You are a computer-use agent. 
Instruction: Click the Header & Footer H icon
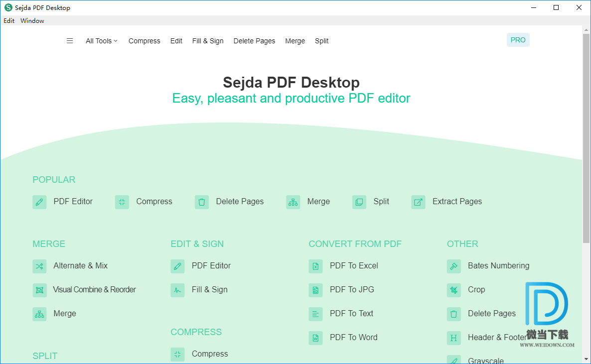(454, 338)
